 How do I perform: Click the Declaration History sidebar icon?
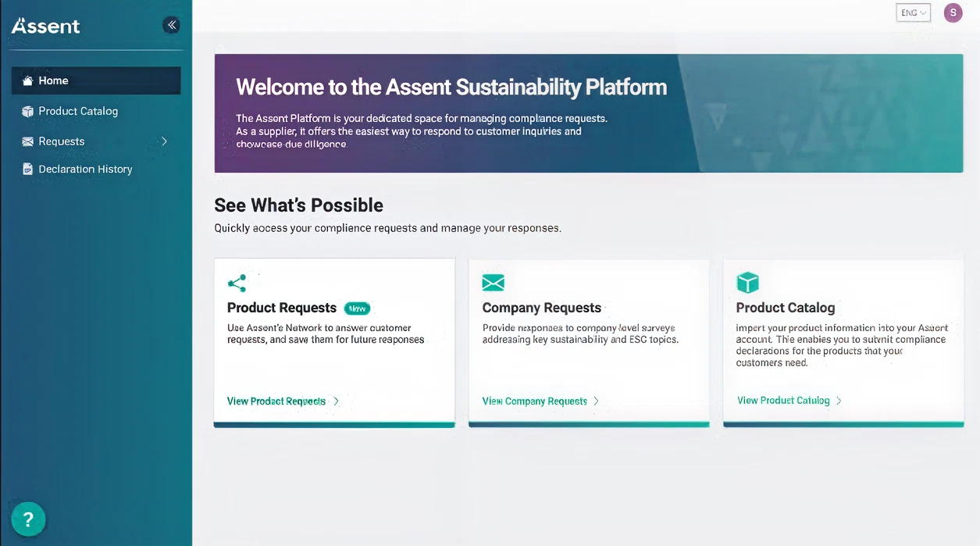coord(26,169)
